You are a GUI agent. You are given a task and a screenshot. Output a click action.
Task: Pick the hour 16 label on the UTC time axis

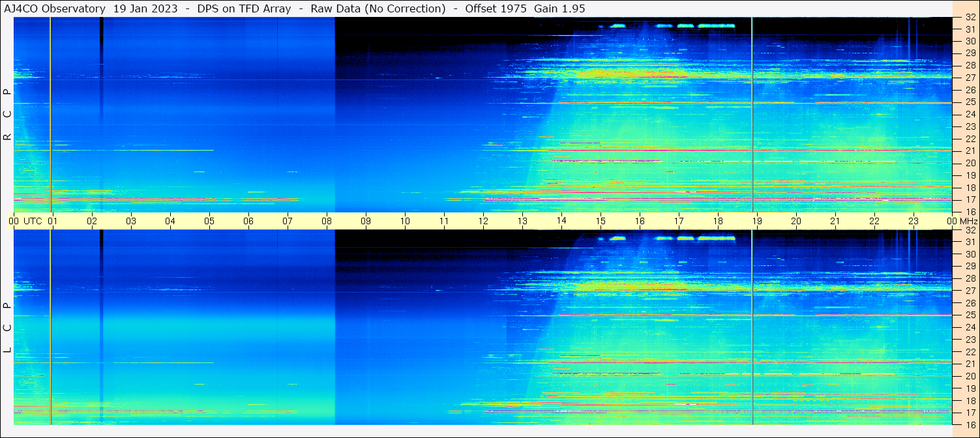[x=640, y=221]
